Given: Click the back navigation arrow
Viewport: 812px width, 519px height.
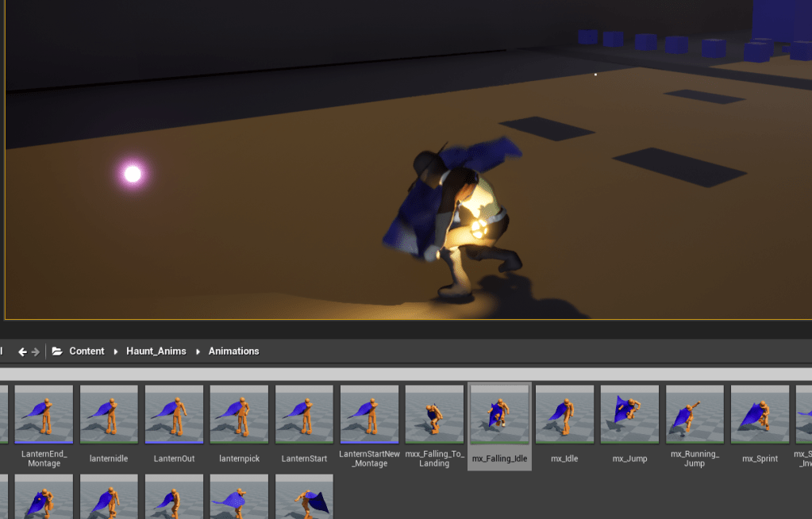Looking at the screenshot, I should point(22,352).
